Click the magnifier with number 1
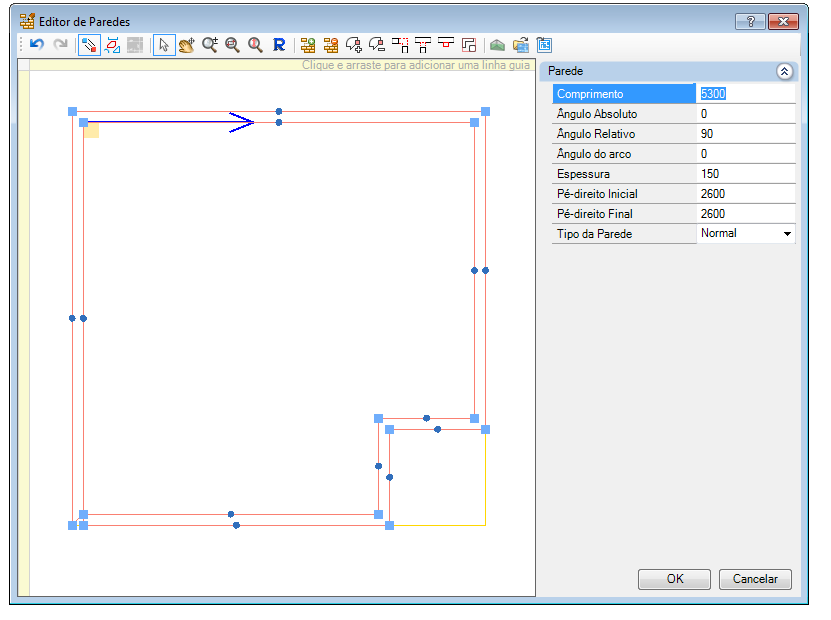831x620 pixels. click(x=255, y=45)
